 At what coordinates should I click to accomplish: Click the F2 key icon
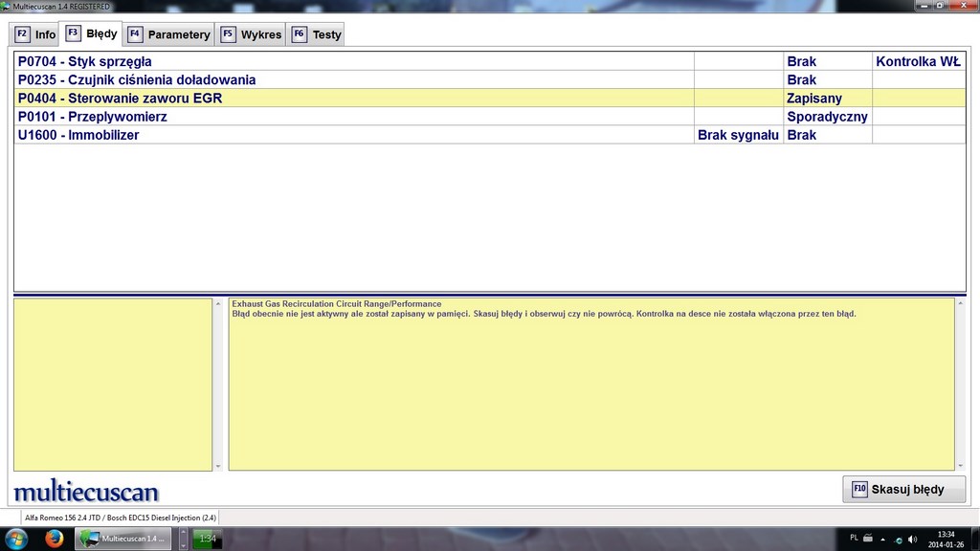[22, 34]
